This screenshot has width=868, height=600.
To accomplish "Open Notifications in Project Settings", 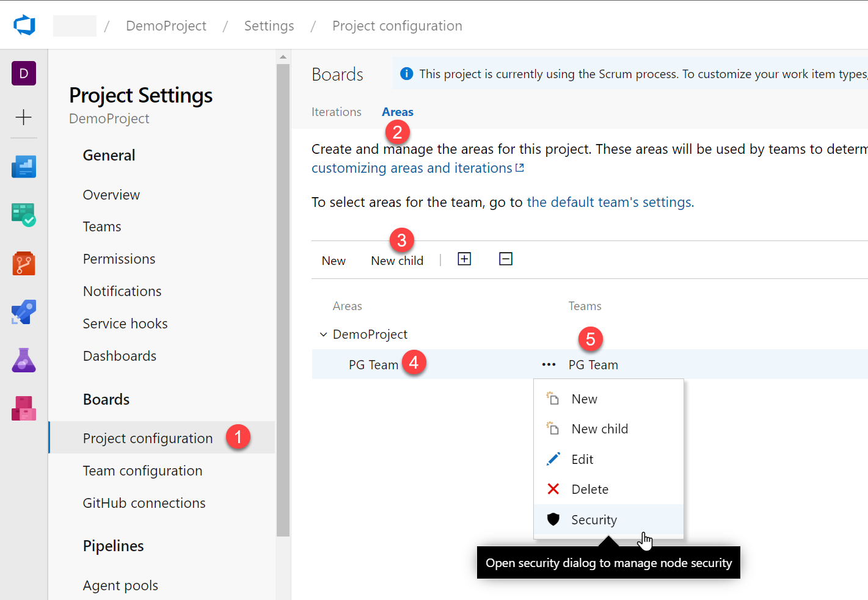I will [122, 291].
